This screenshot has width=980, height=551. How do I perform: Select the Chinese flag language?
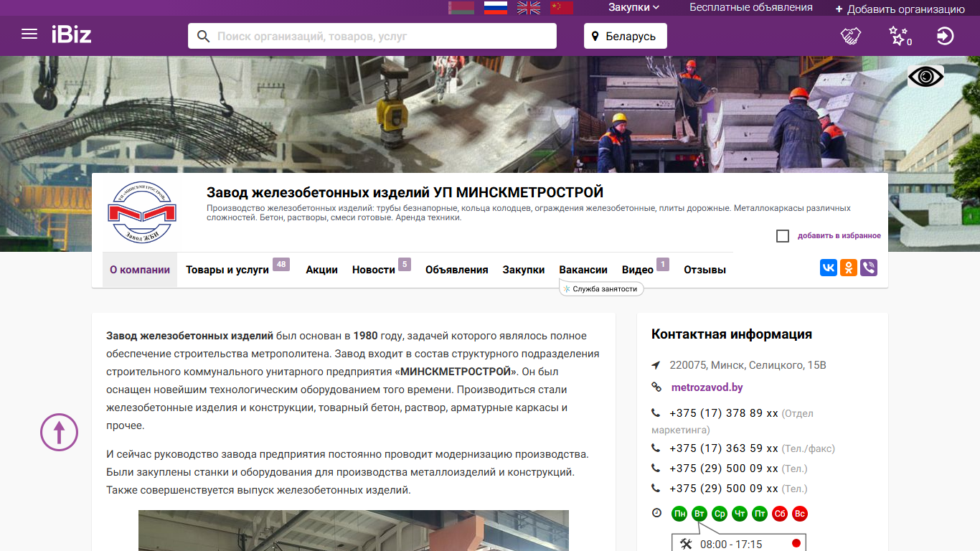562,7
